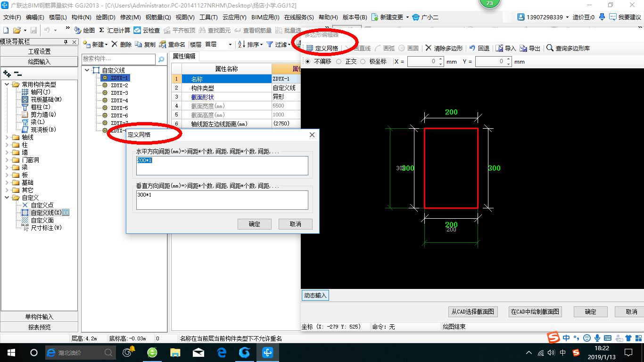Click the 定义网格 toolbar button
This screenshot has height=362, width=644.
point(322,48)
